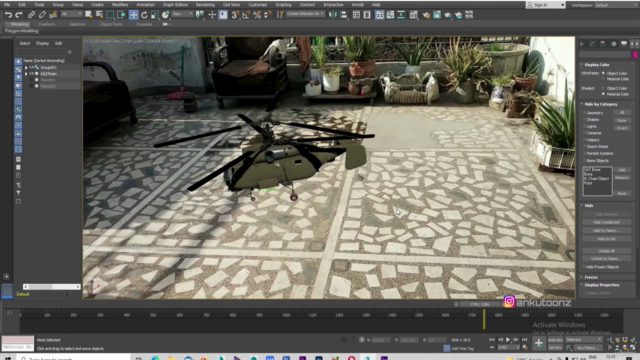Viewport: 640px width, 360px height.
Task: Activate the Select Object tool
Action: tap(89, 15)
